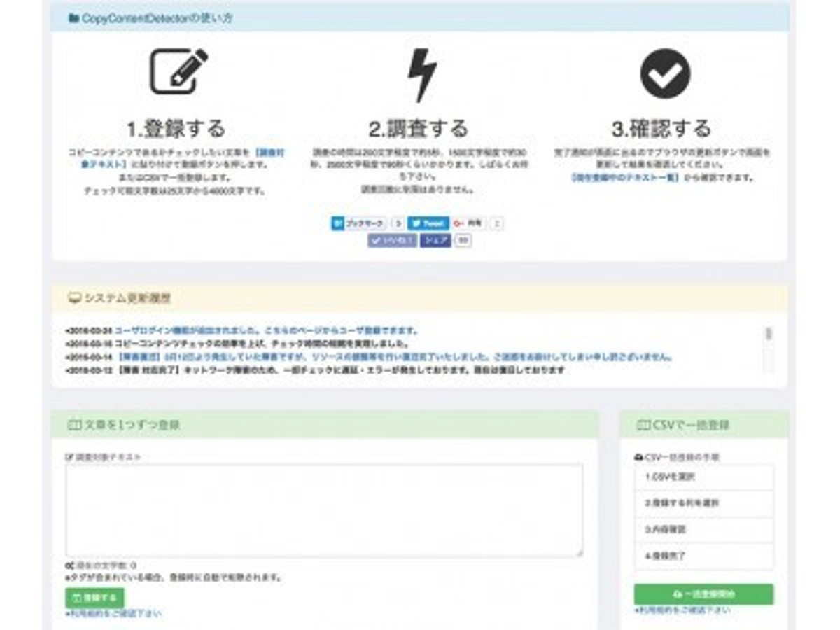Click the lightning bolt icon above 2.調査する
This screenshot has height=630, width=840.
422,75
